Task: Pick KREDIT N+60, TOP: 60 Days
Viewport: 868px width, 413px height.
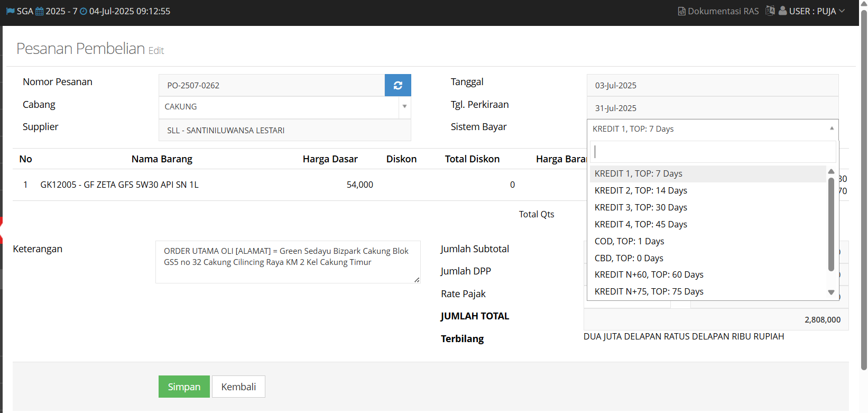Action: tap(649, 274)
